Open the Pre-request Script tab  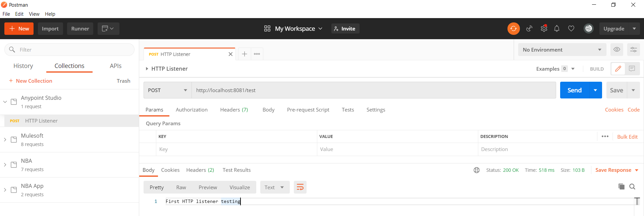(308, 110)
